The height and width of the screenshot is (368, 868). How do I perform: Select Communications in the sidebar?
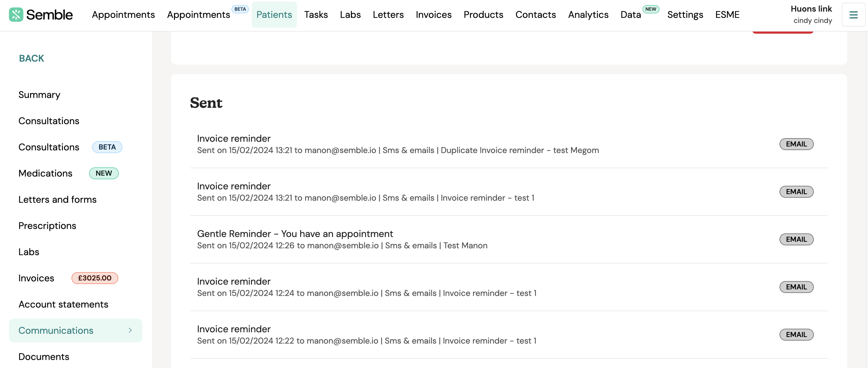point(75,330)
